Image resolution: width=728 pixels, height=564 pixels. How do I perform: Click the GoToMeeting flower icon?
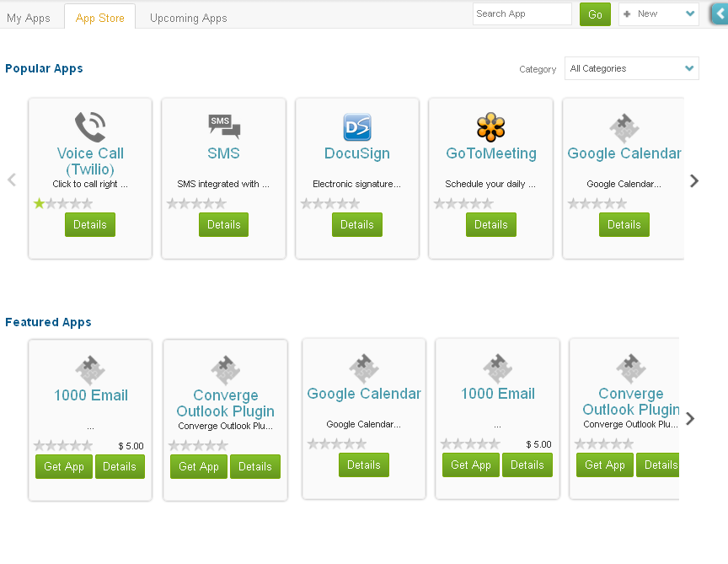click(x=490, y=126)
